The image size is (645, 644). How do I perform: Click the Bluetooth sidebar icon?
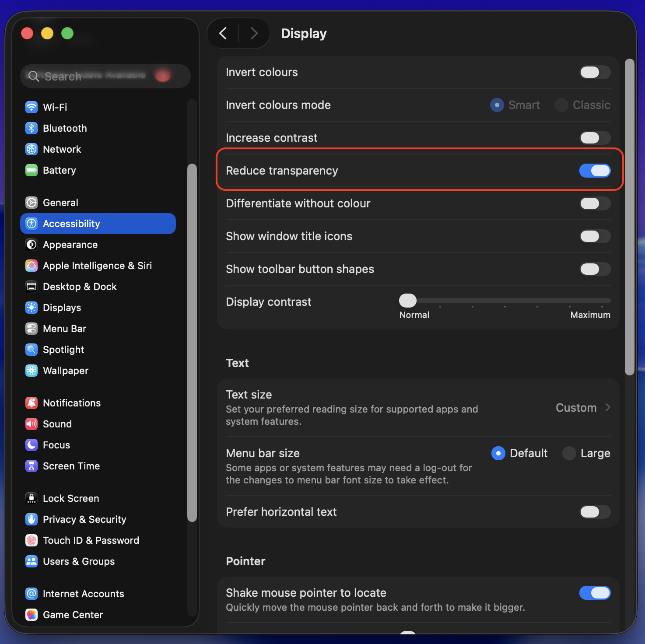click(32, 128)
